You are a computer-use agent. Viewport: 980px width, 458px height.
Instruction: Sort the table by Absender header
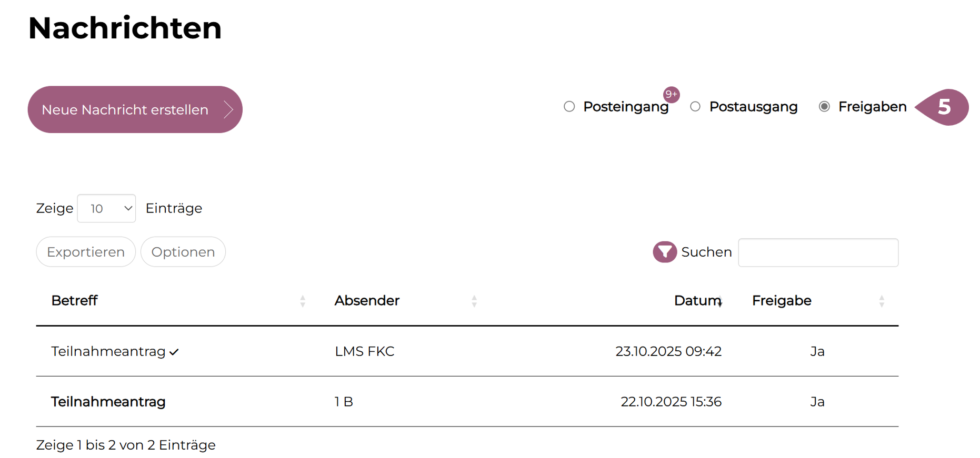point(367,300)
